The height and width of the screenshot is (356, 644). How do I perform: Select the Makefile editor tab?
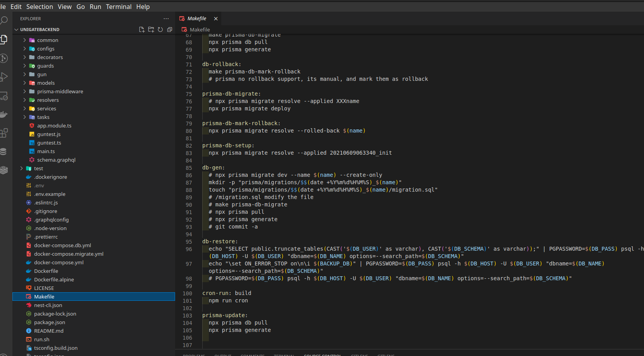[x=196, y=19]
